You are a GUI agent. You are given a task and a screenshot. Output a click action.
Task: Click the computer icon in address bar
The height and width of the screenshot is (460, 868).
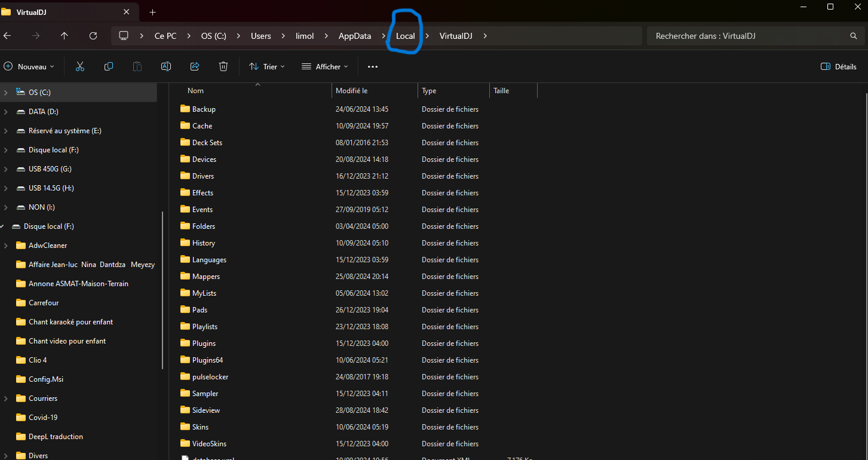pyautogui.click(x=124, y=36)
